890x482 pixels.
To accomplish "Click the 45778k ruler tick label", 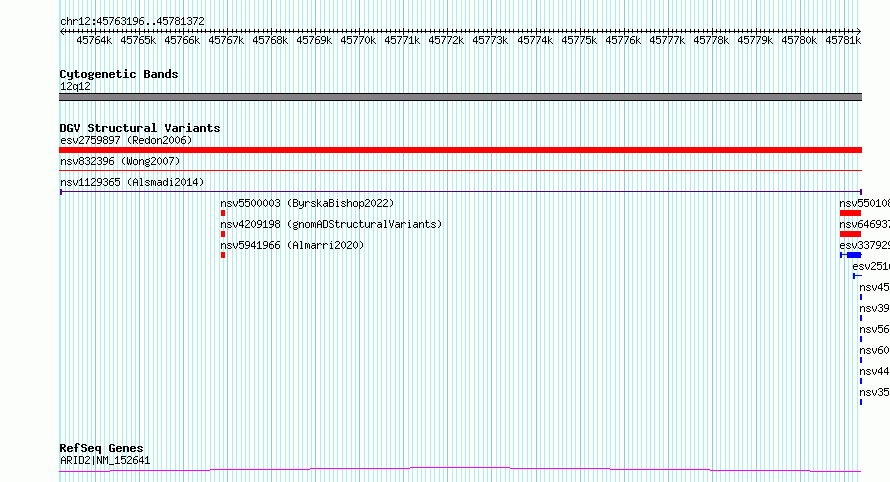I will 711,40.
